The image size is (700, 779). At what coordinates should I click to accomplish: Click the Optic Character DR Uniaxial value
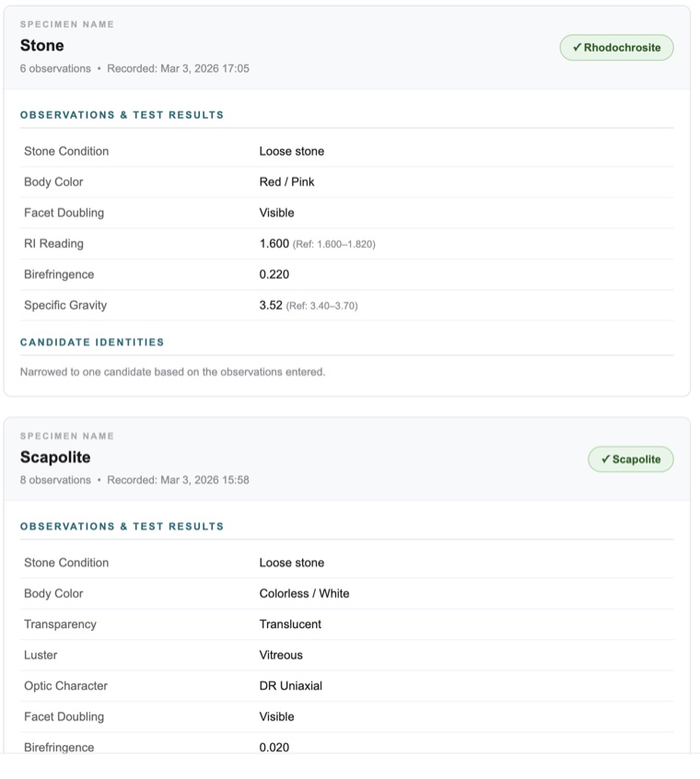(290, 686)
